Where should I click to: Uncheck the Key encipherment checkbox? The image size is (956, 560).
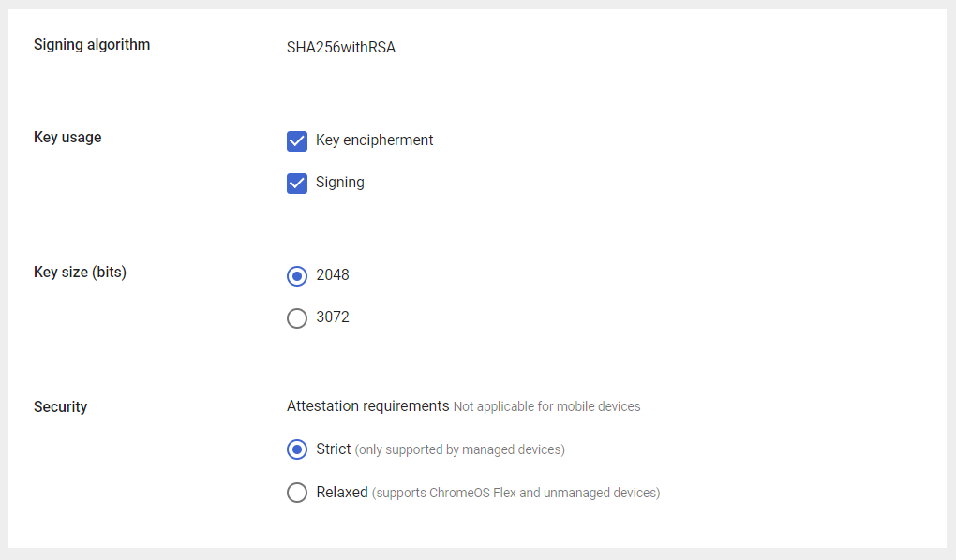297,141
